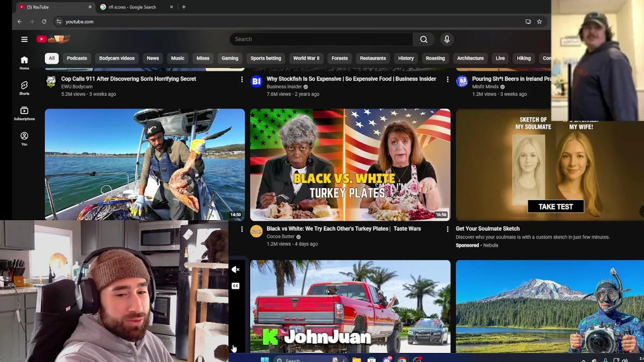Screen dimensions: 644x362
Task: Close the nfl scores Google Search tab
Action: click(172, 7)
